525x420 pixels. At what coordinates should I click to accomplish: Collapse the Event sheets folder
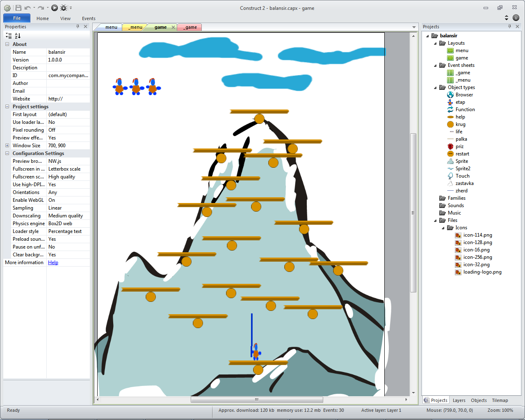pyautogui.click(x=435, y=65)
